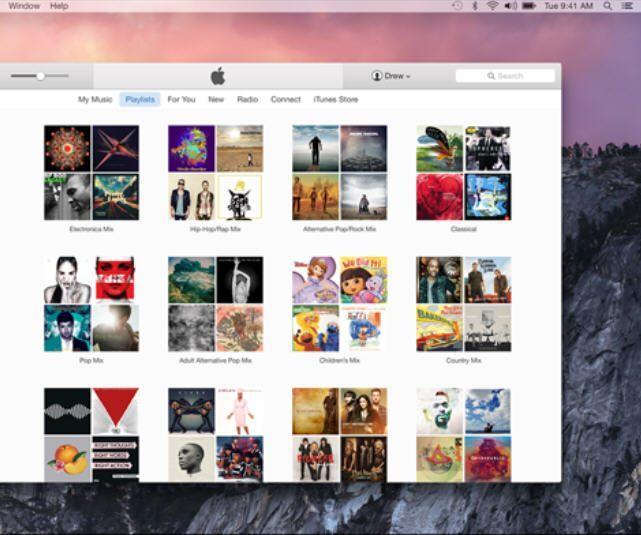Switch to the My Music tab
641x535 pixels.
(x=95, y=99)
